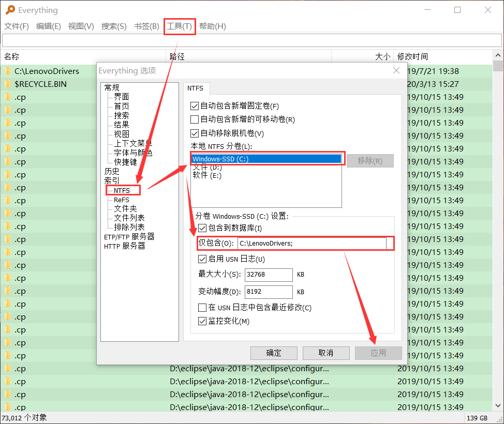Screen dimensions: 504x424
Task: Click the 移除(R) button
Action: [369, 160]
